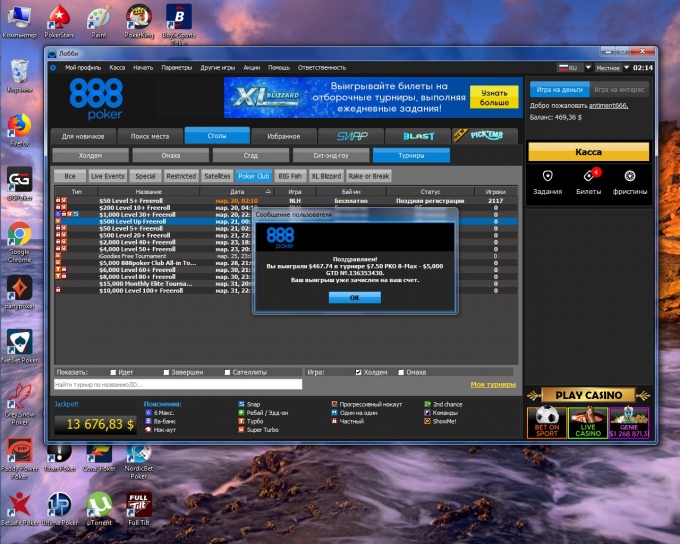Open the Задания shield icon
Viewport: 680px width, 544px height.
(547, 176)
